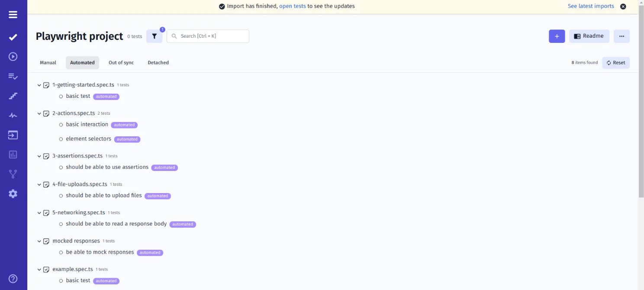Screen dimensions: 644x290
Task: Click the Readme button
Action: click(x=589, y=36)
